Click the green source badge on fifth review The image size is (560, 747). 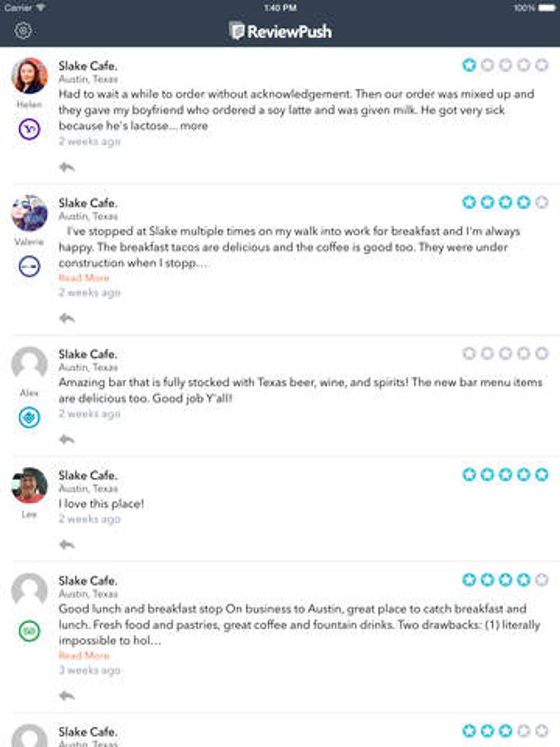[x=29, y=631]
